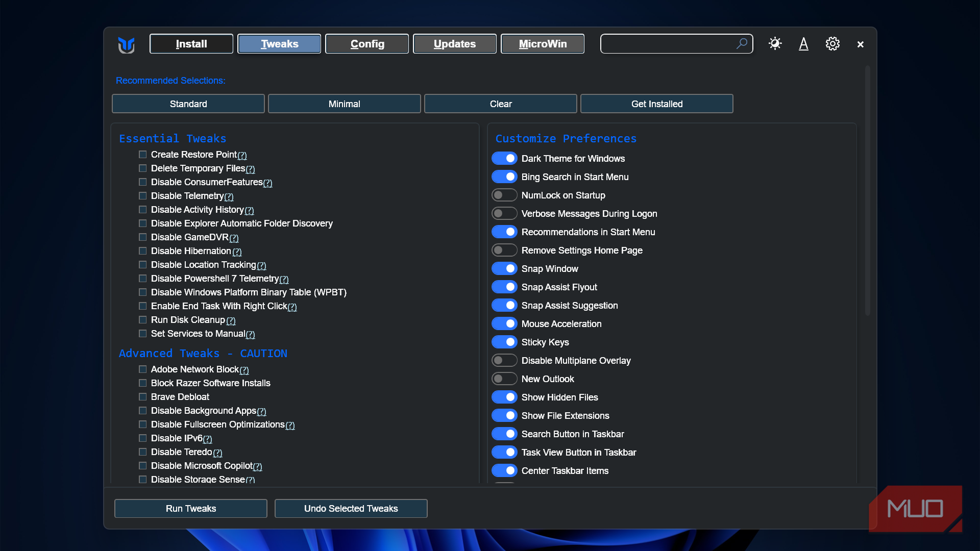This screenshot has height=551, width=980.
Task: Click help (?) next to Create Restore Point
Action: [x=242, y=155]
